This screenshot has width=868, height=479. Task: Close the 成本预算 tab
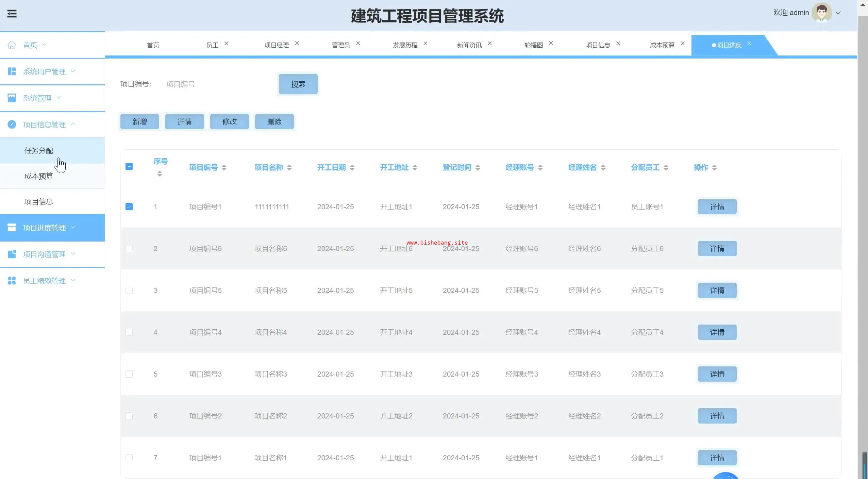tap(682, 44)
